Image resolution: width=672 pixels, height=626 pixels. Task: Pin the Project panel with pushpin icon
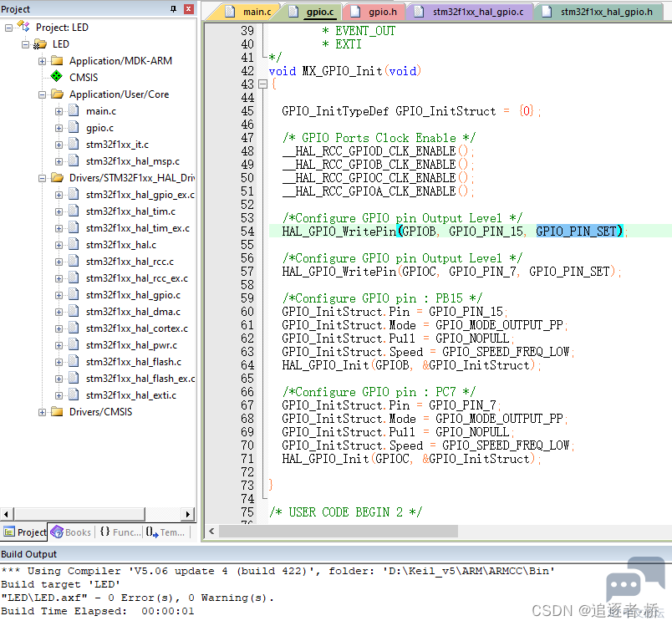click(173, 9)
